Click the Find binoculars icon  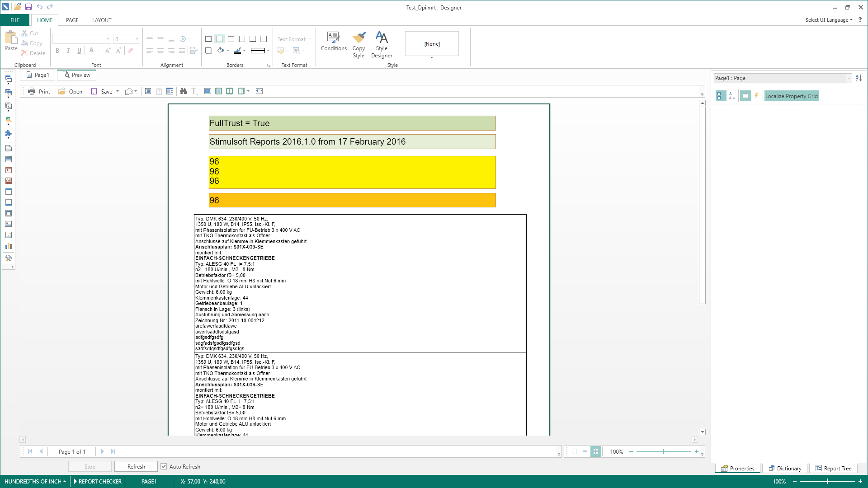tap(183, 91)
